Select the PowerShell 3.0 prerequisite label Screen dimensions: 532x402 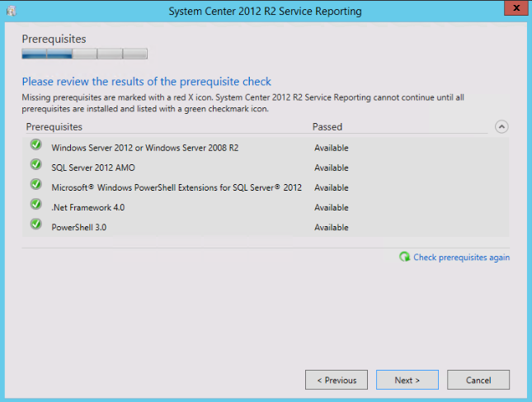click(x=78, y=228)
